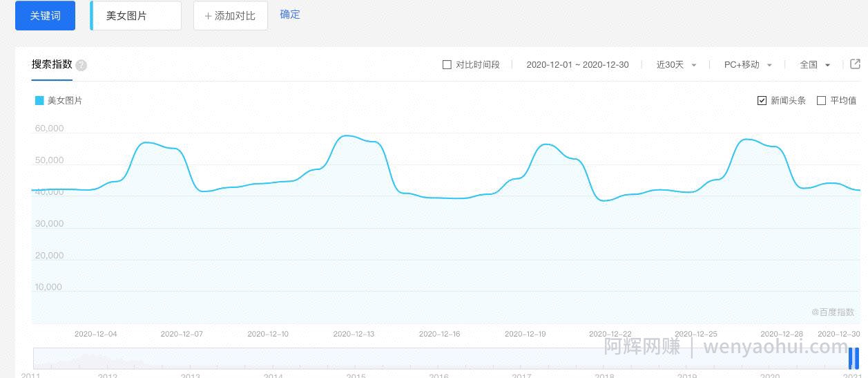
Task: Click the 2020-12-07 x-axis date label
Action: click(x=182, y=334)
